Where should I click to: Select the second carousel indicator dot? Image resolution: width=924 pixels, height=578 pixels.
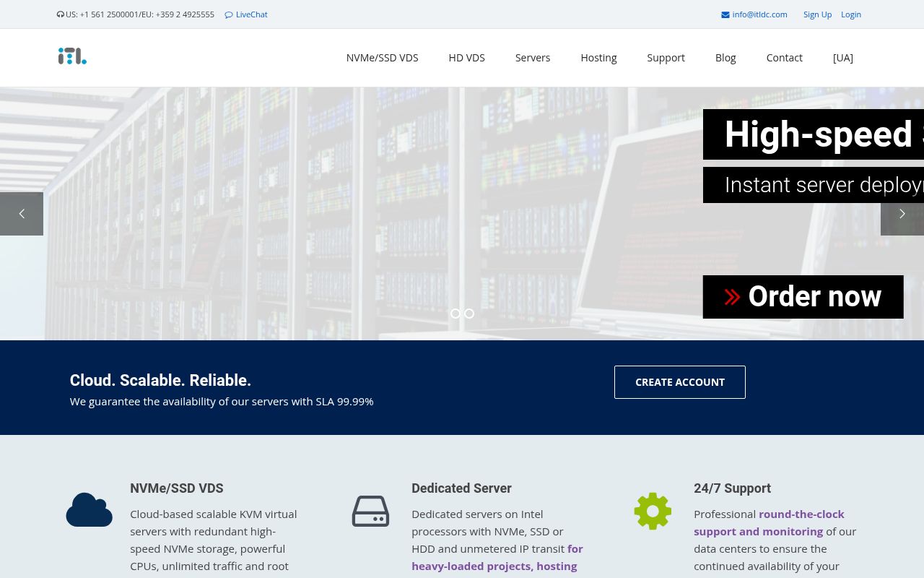469,314
